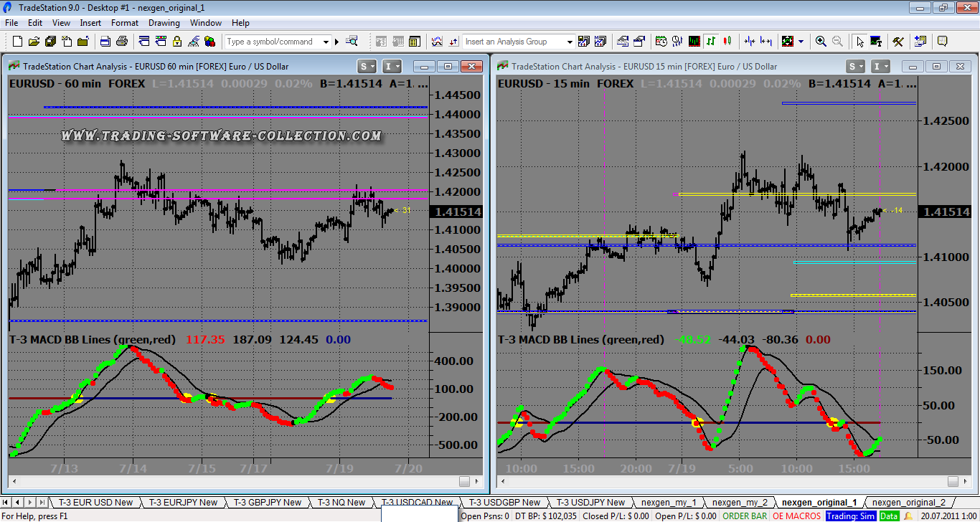The image size is (980, 522).
Task: Click the Trading: Sim status button
Action: [x=850, y=516]
